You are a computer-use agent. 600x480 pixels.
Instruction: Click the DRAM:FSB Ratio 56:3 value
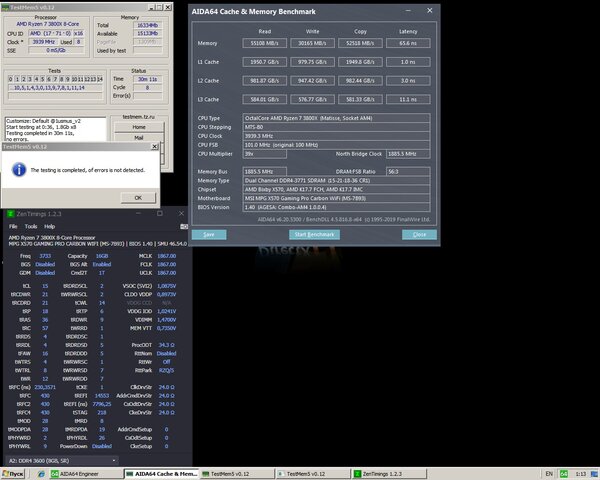pyautogui.click(x=408, y=171)
